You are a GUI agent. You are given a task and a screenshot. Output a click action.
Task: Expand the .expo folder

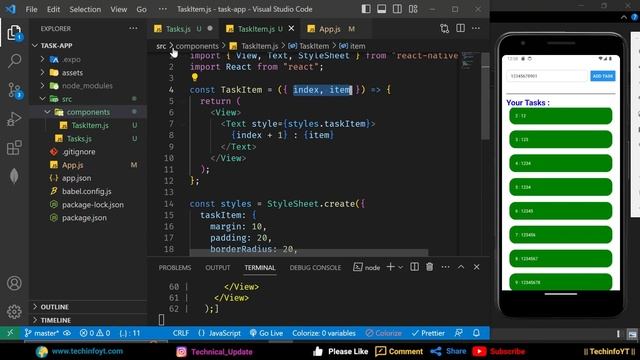point(42,59)
